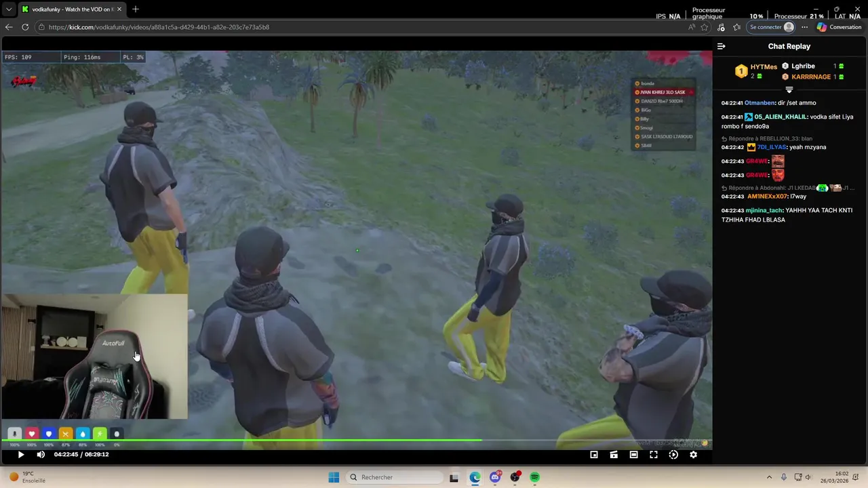Open the video player settings gear
Image resolution: width=868 pixels, height=488 pixels.
tap(693, 455)
